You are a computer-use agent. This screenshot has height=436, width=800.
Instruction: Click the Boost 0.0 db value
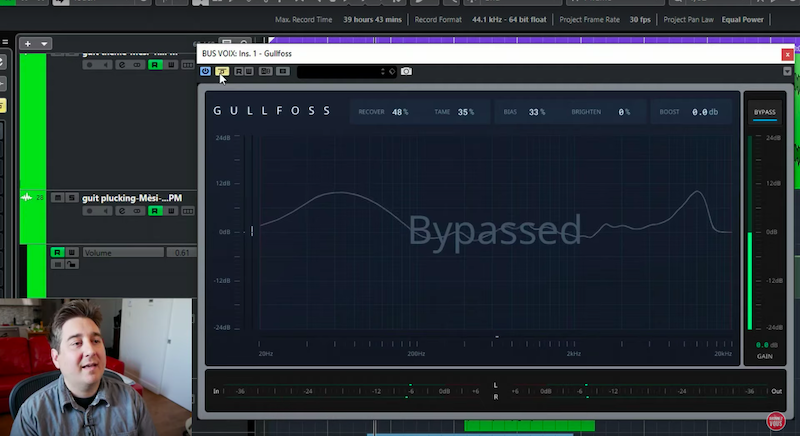(x=705, y=112)
